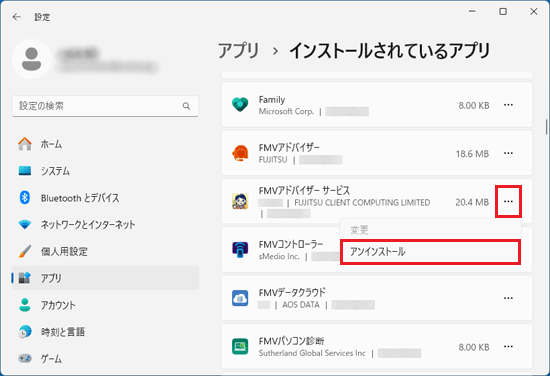The image size is (550, 376).
Task: Open Bluetooth とデバイス settings
Action: coord(105,198)
